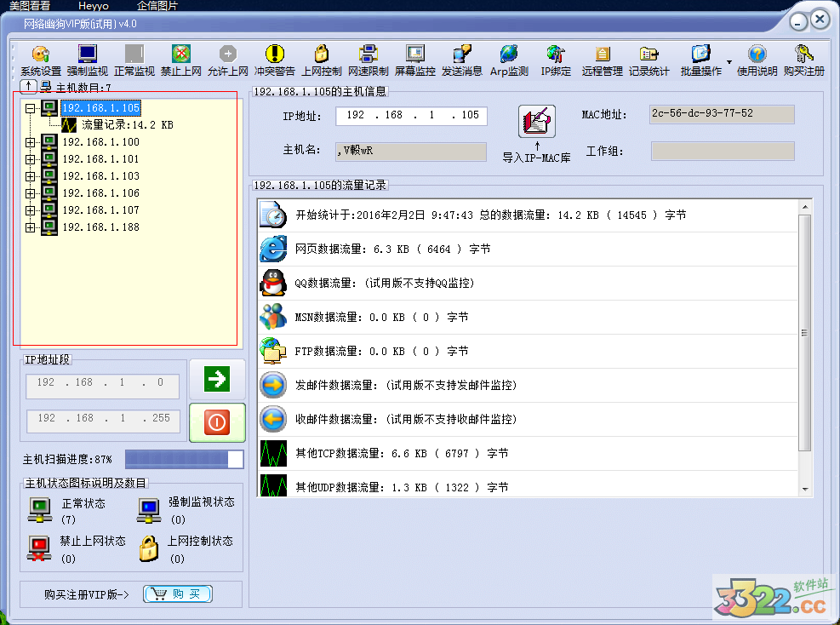Click in the IP地址 input field

(411, 116)
